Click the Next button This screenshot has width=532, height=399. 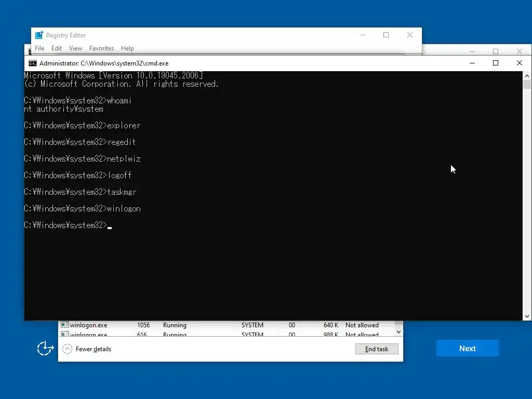(x=467, y=349)
